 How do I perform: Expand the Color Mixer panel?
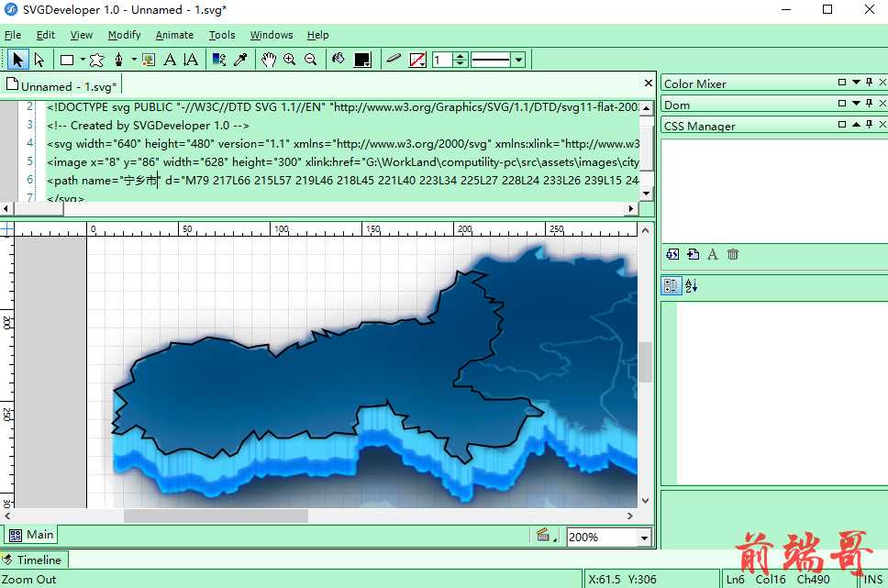[856, 83]
